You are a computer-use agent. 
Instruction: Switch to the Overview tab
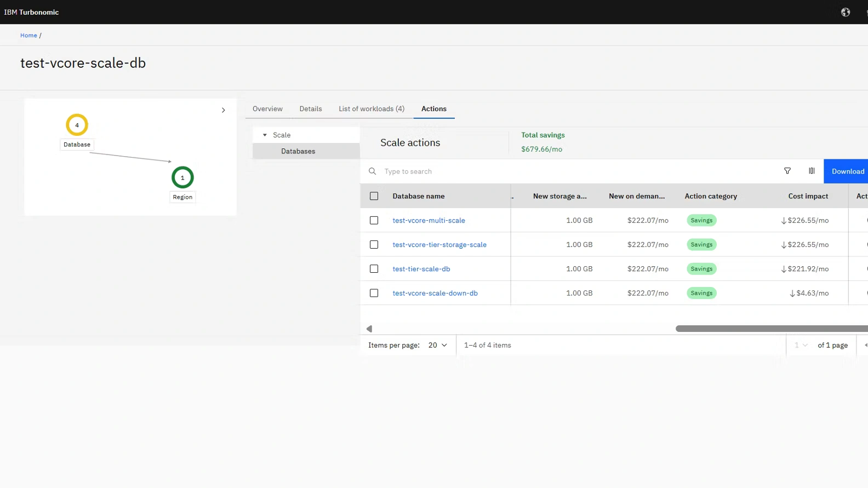267,109
